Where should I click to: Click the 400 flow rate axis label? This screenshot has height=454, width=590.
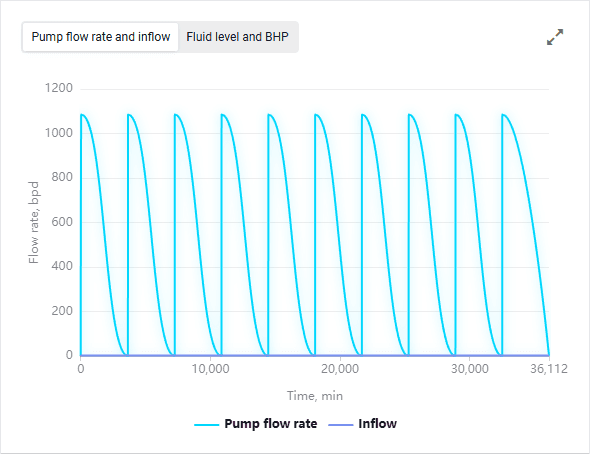tap(62, 266)
